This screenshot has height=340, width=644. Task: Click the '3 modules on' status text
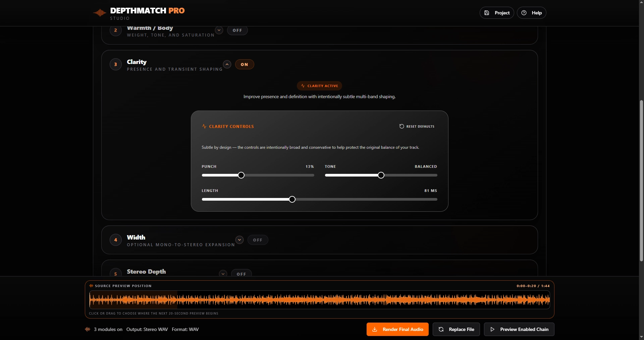click(108, 329)
